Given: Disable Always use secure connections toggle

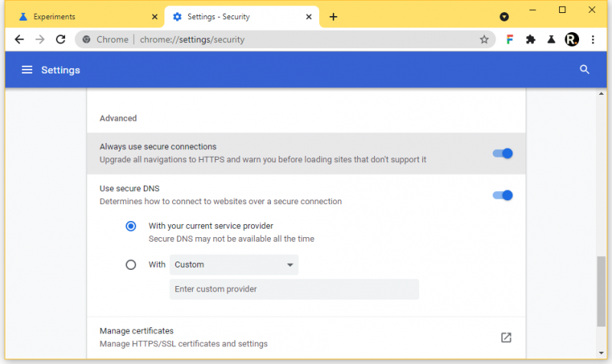Looking at the screenshot, I should coord(503,153).
